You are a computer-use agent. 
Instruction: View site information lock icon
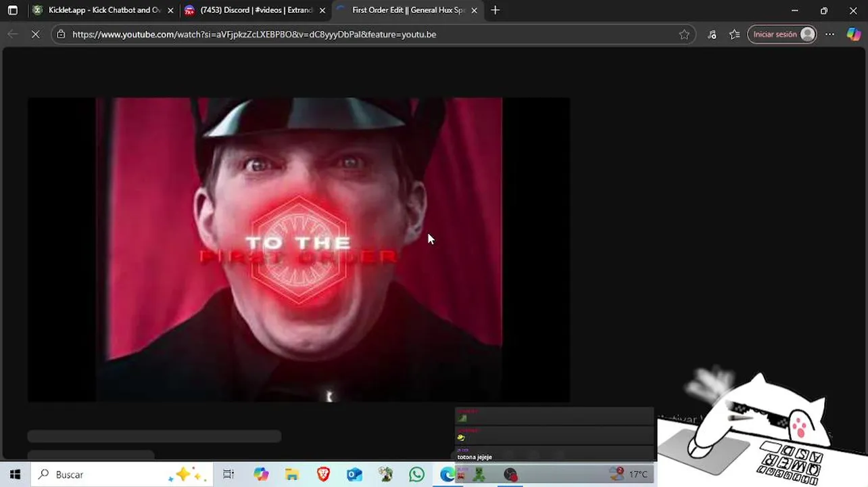click(x=61, y=34)
